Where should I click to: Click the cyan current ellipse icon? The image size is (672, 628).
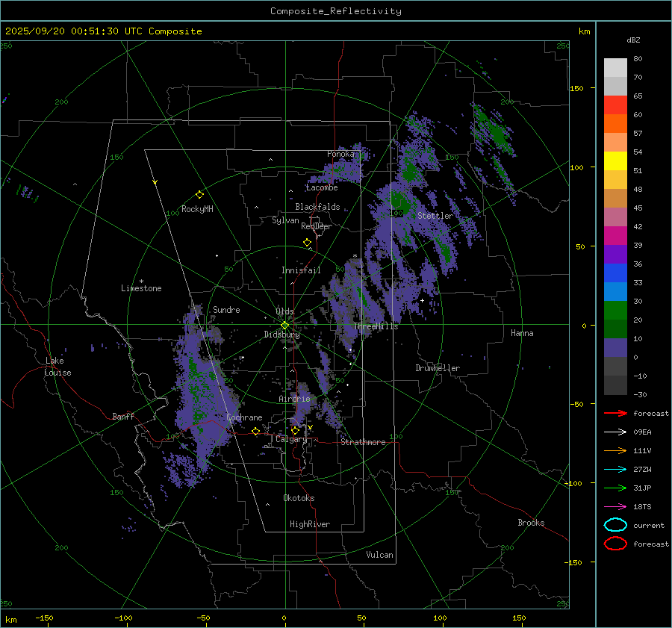click(615, 525)
